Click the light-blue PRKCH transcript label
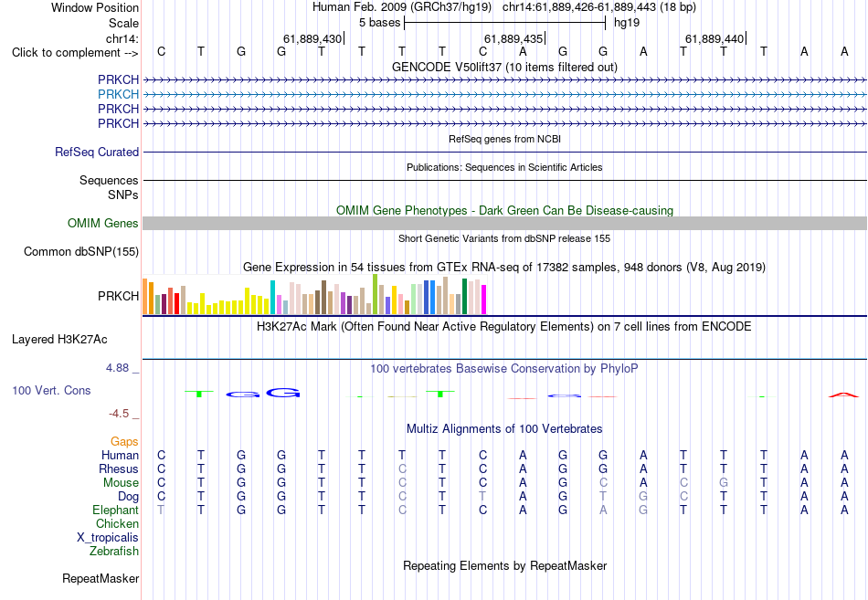 pos(118,94)
